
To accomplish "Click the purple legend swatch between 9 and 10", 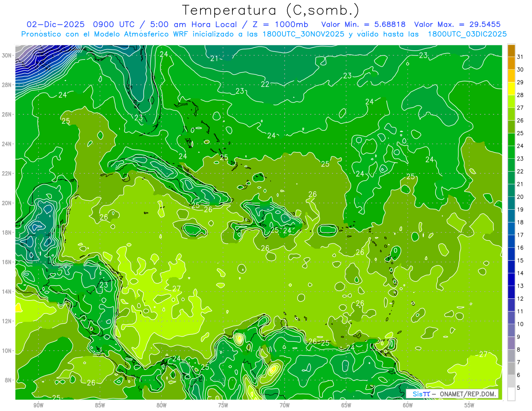I will coord(511,330).
